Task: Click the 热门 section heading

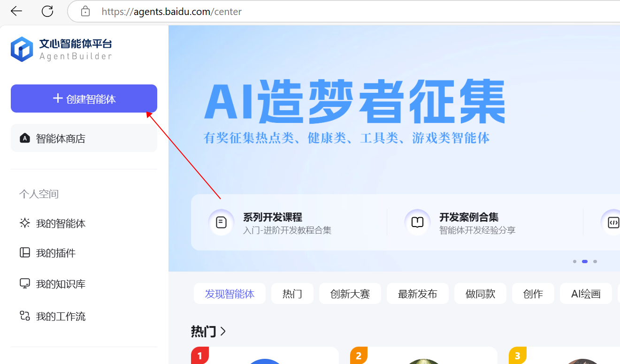Action: [203, 331]
